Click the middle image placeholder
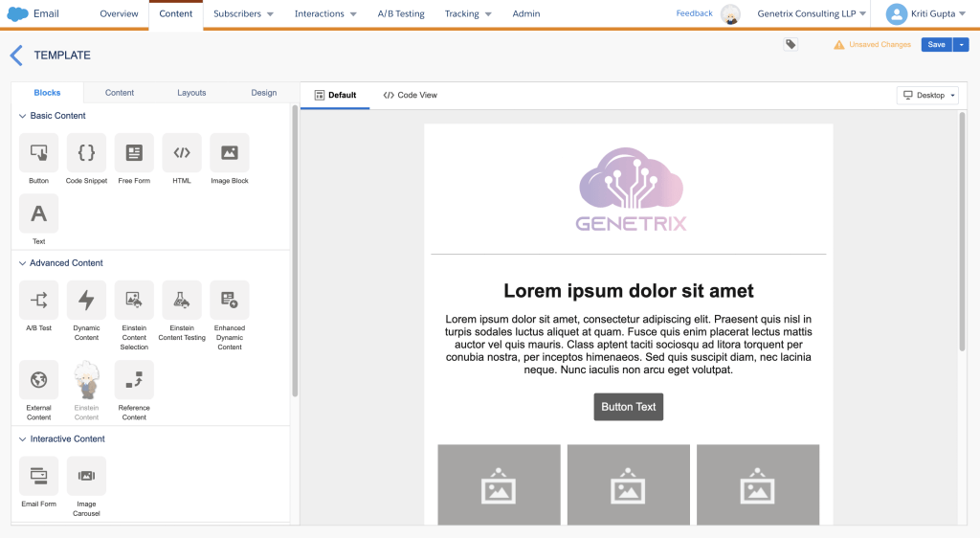Image resolution: width=980 pixels, height=538 pixels. pyautogui.click(x=628, y=485)
